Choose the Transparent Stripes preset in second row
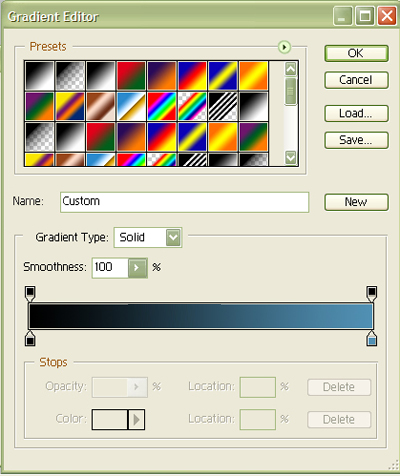 tap(223, 107)
